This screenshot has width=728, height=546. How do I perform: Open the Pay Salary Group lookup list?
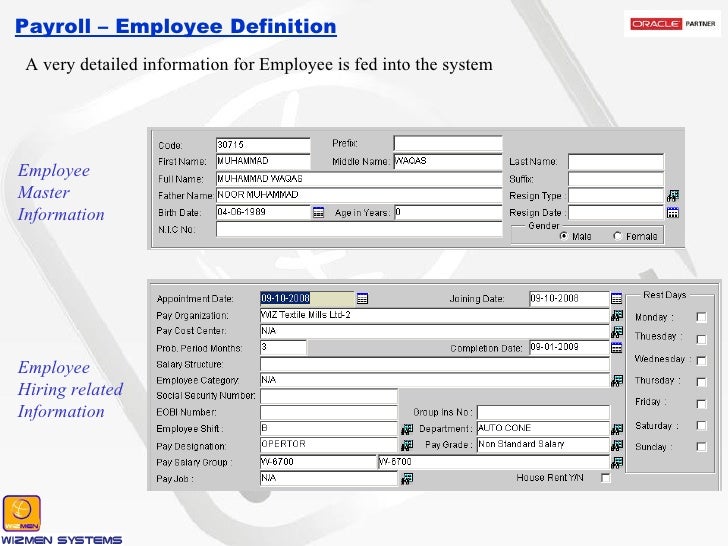[617, 462]
